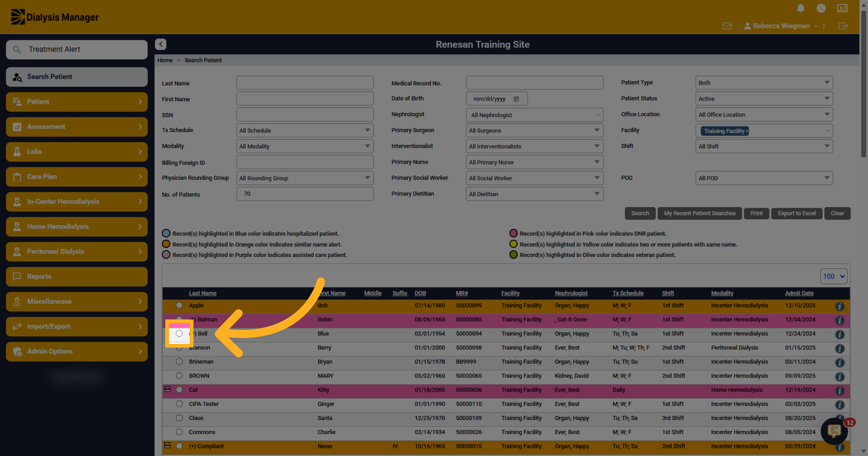Click the Home breadcrumb link
This screenshot has width=868, height=456.
165,60
